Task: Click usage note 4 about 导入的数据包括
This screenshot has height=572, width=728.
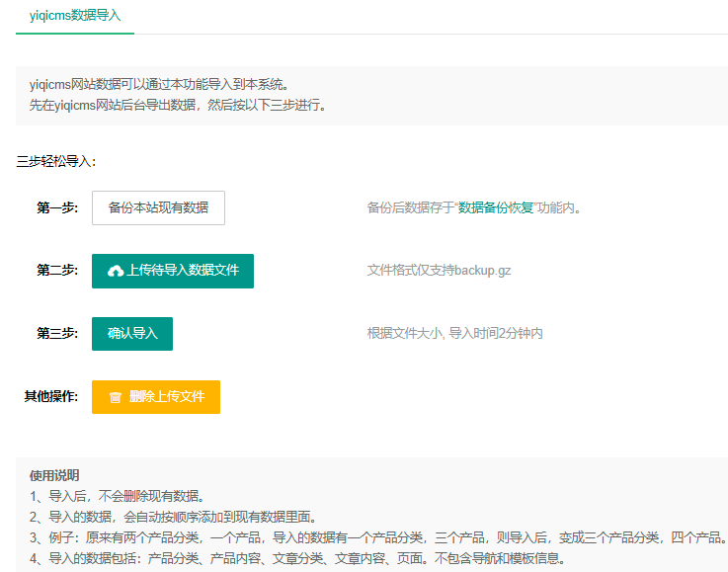Action: 296,559
